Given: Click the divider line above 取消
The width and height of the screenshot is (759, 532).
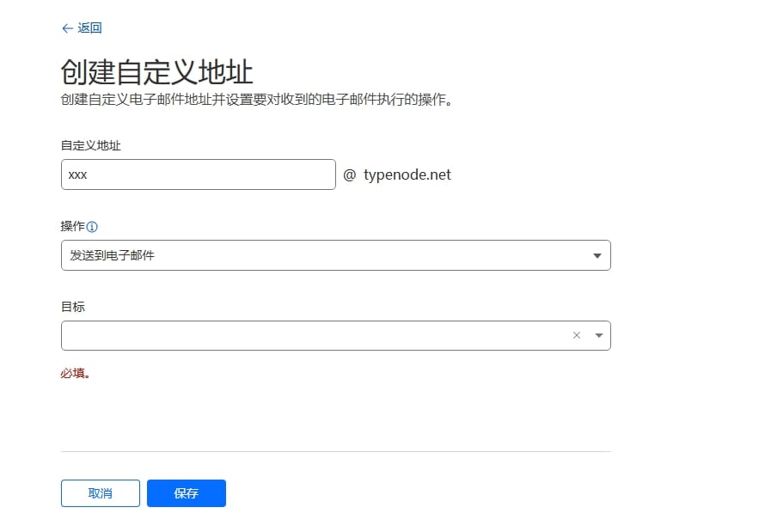Looking at the screenshot, I should [335, 451].
